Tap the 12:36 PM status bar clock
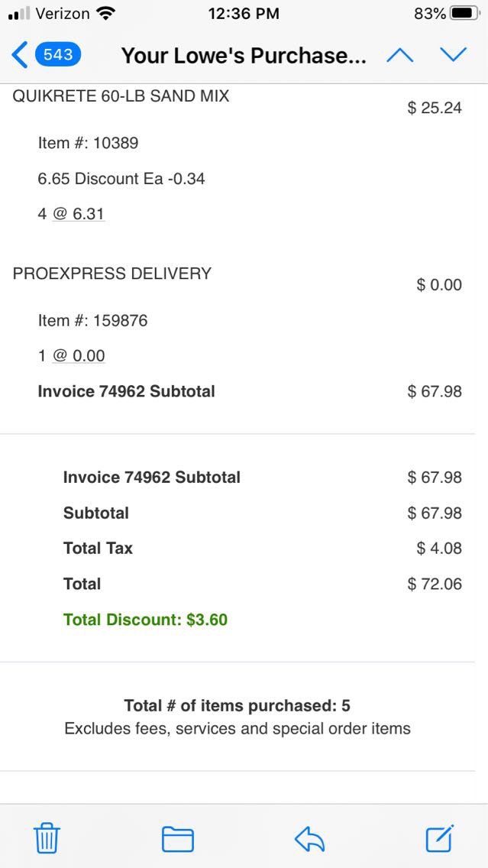 click(x=244, y=13)
